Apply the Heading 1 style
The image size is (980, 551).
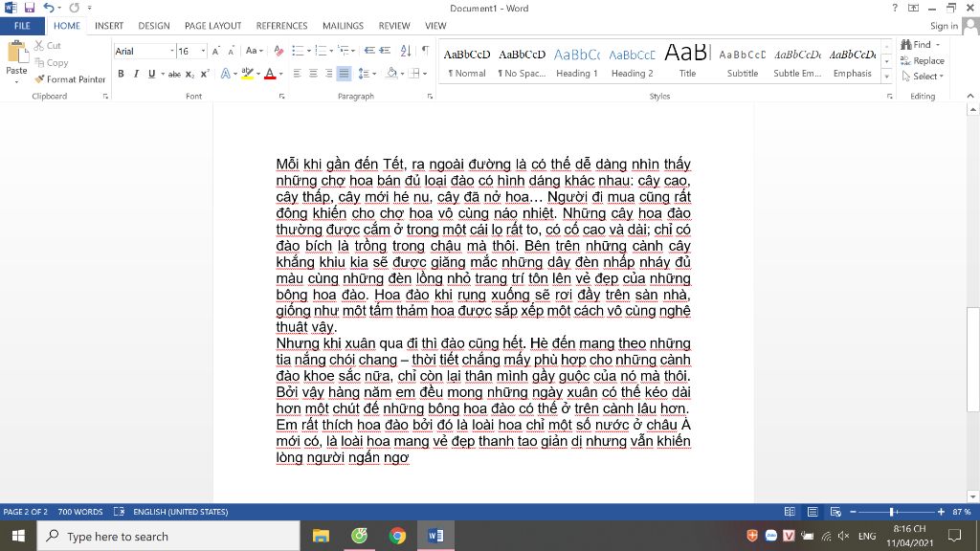tap(576, 62)
